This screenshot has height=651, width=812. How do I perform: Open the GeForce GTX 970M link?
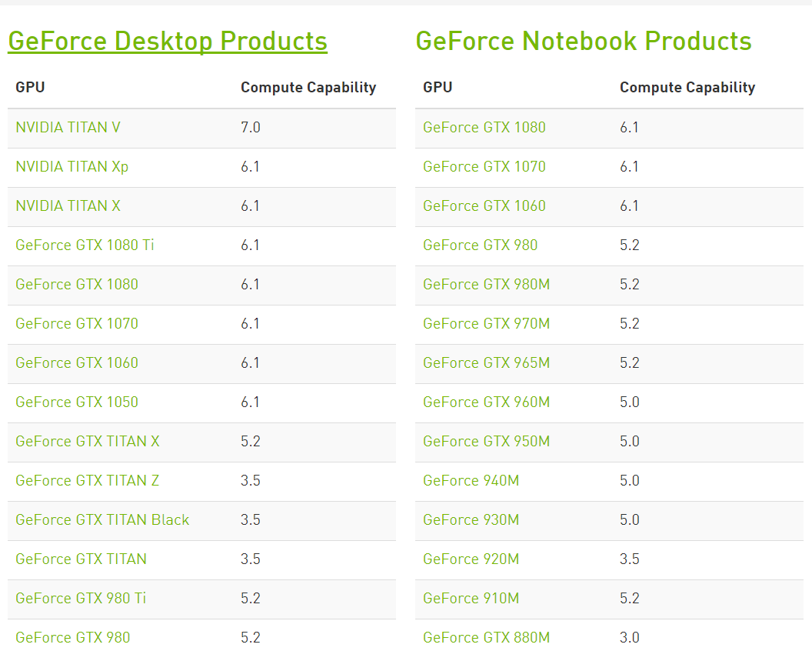coord(486,324)
